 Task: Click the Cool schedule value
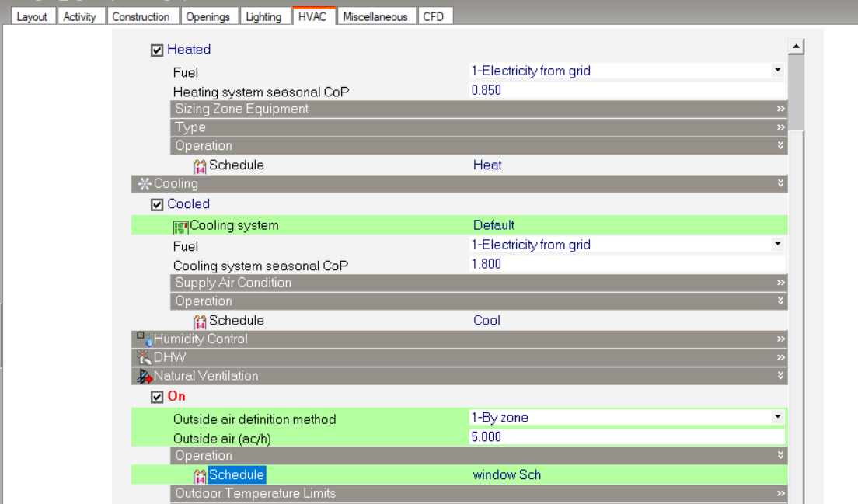487,320
